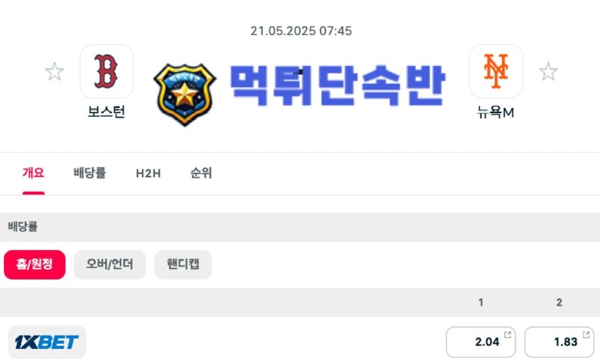
Task: Click the New York Mets logo
Action: 496,71
